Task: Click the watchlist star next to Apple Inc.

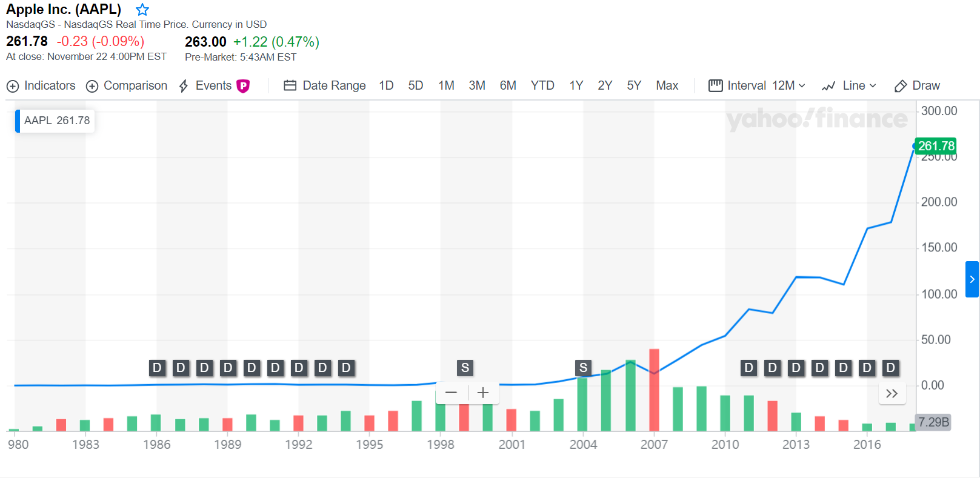Action: click(142, 10)
